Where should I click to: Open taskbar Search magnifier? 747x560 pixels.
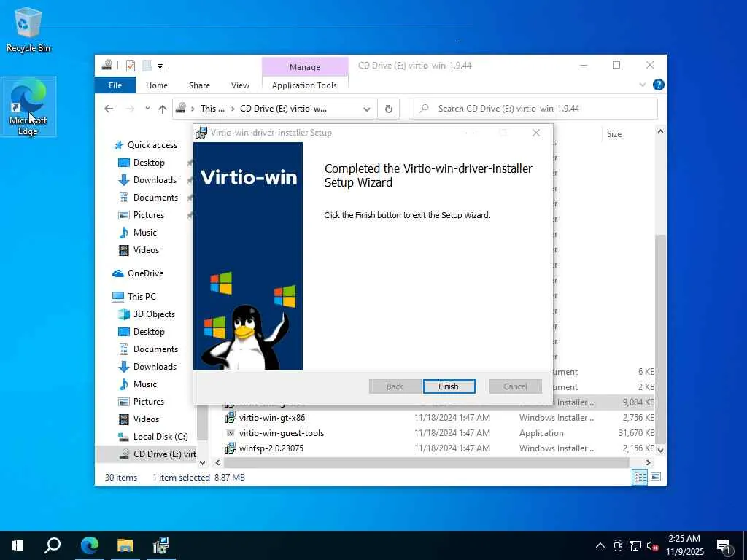(x=53, y=545)
